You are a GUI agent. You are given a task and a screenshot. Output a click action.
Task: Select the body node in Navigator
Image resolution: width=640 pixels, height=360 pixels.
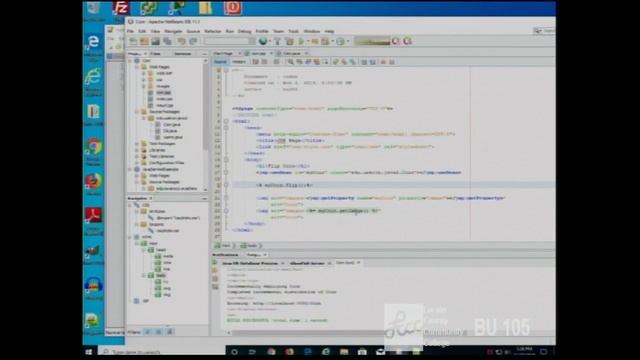pos(161,276)
